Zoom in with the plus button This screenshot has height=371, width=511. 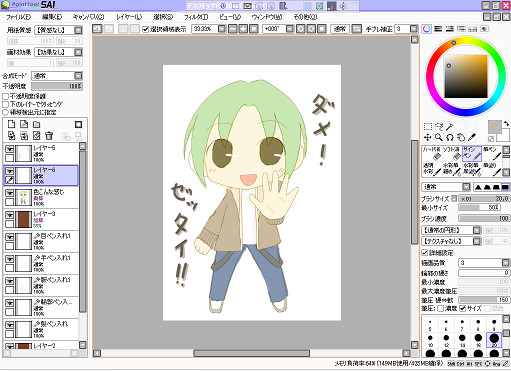tap(243, 29)
